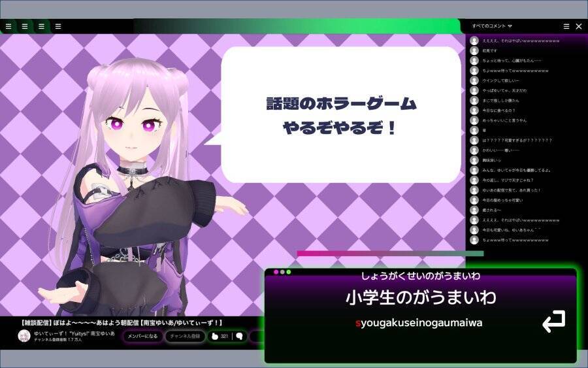
Task: Open the second hamburger menu icon in top bar
Action: (x=25, y=27)
